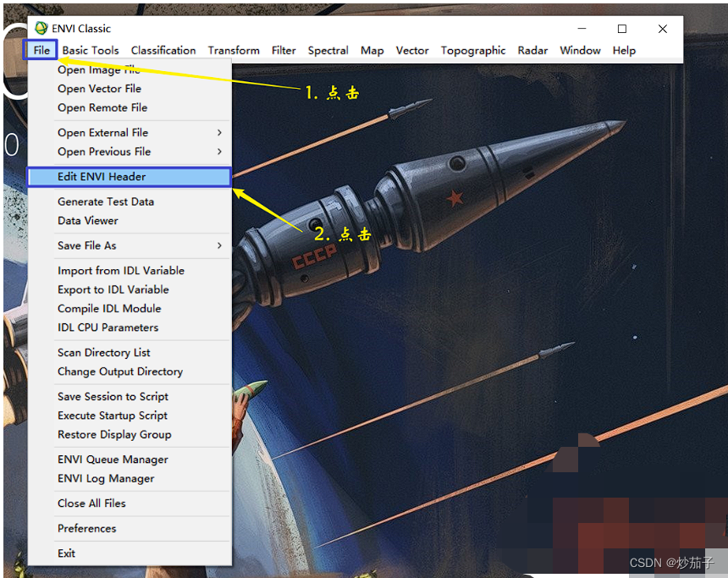Choose Import from IDL Variable
Viewport: 728px width, 578px height.
pyautogui.click(x=129, y=271)
